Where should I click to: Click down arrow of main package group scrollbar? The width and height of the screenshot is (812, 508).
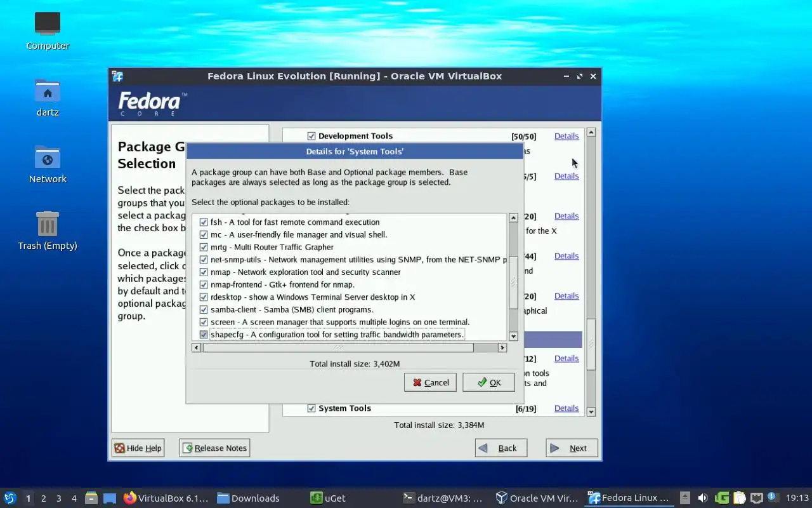tap(591, 411)
